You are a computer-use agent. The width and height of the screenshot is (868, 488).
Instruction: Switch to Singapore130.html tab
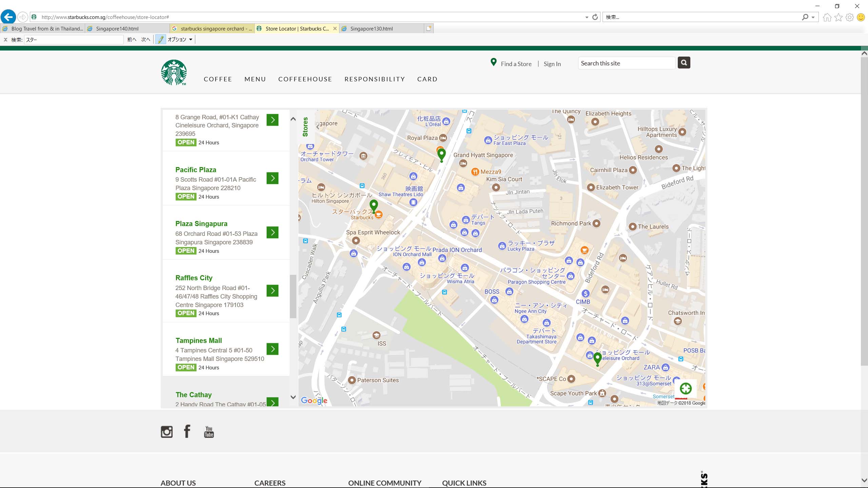pos(381,29)
